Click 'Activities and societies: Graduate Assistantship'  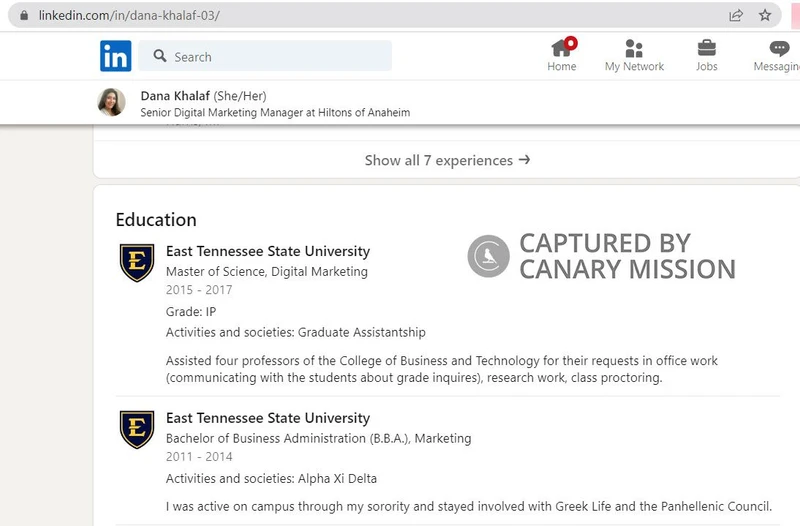tap(295, 332)
